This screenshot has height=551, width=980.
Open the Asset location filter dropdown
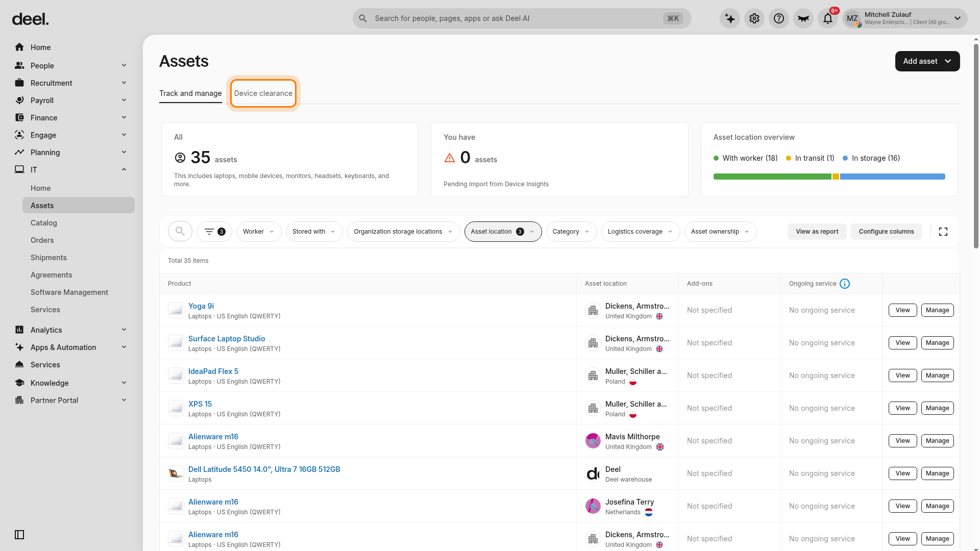[x=503, y=232]
